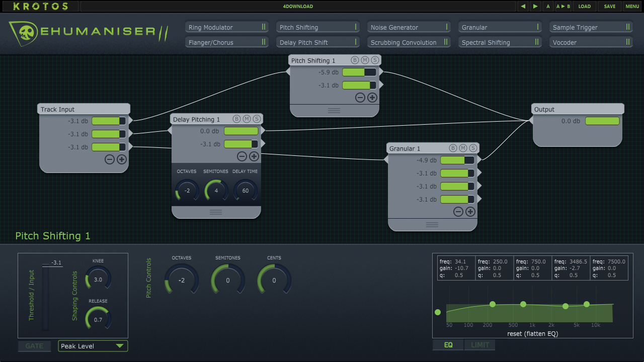Expand Granular 1 node via bottom handle
Screen dimensions: 644x362
coord(432,225)
